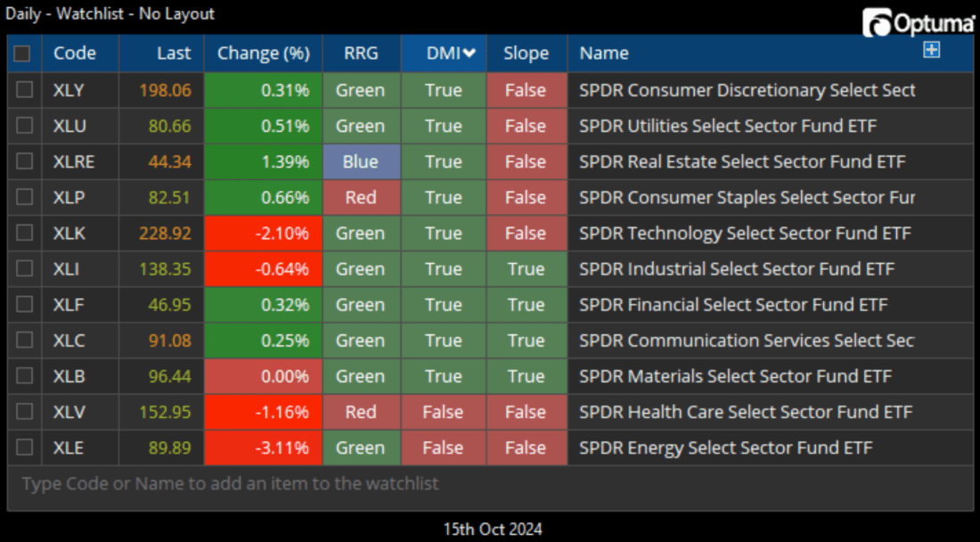Click the last price 44.34

(x=169, y=161)
